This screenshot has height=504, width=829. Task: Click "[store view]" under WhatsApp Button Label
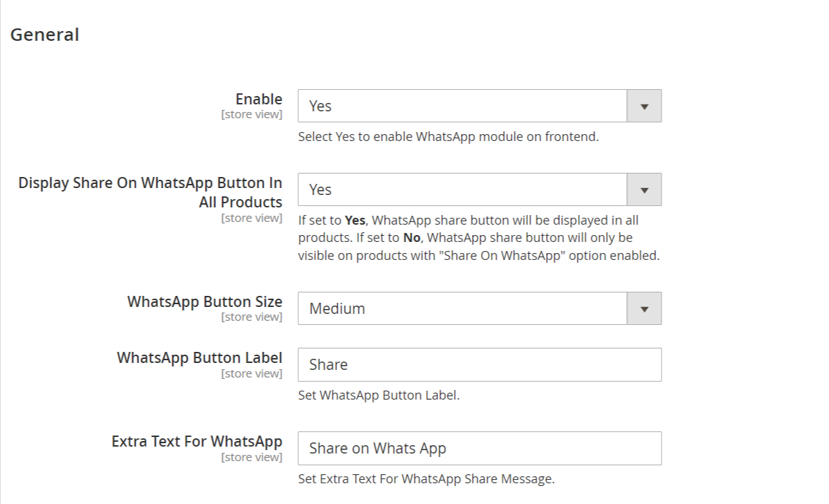[x=252, y=373]
